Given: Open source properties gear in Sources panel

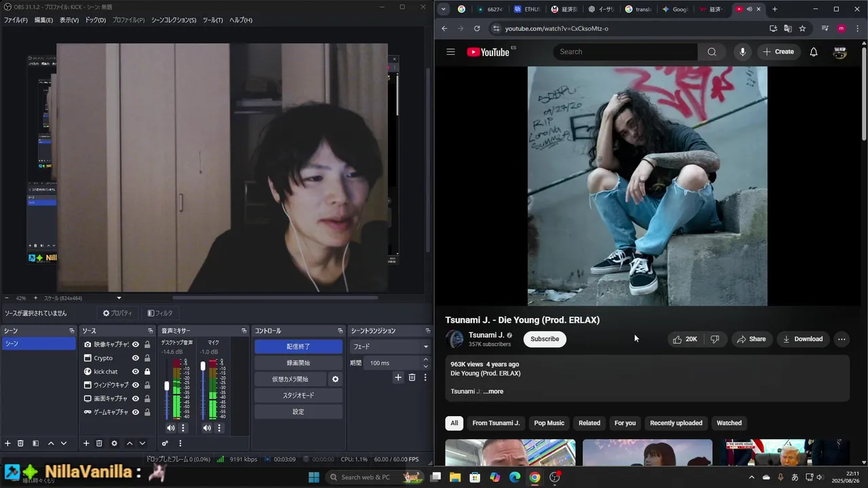Looking at the screenshot, I should (114, 443).
